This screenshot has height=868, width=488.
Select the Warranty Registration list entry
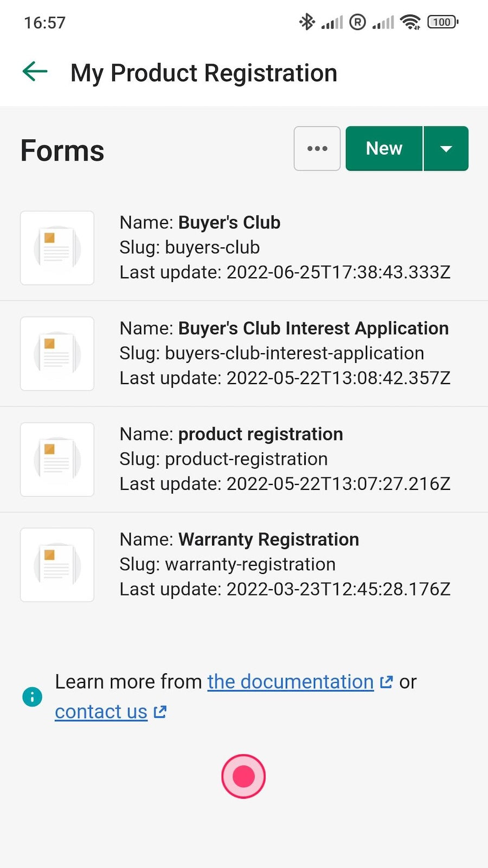268,540
